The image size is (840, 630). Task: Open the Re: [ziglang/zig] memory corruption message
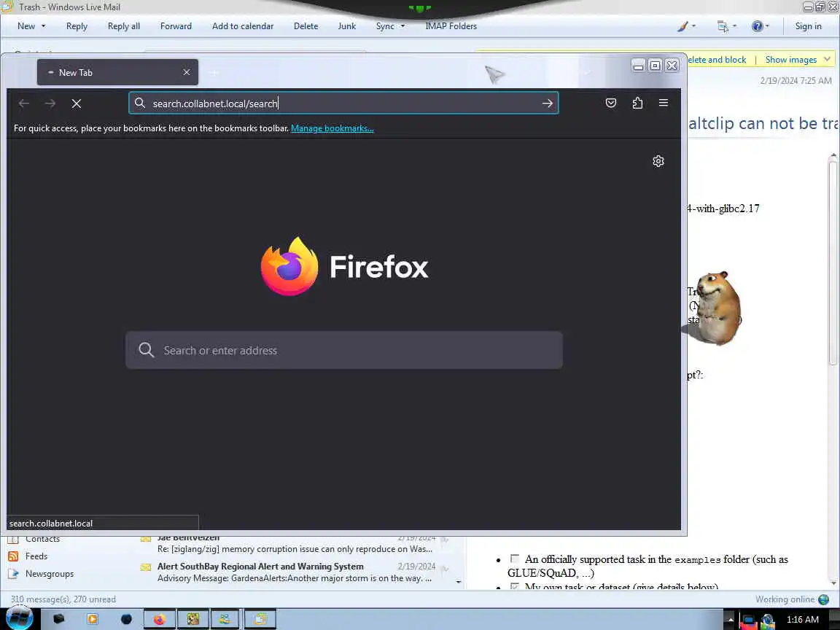click(295, 544)
